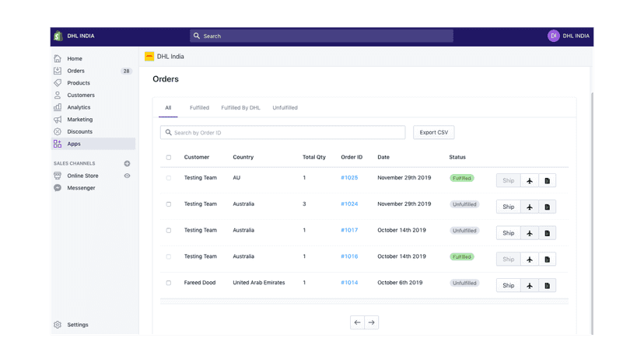Tick the select-all checkbox in table header
644x362 pixels.
coord(169,157)
